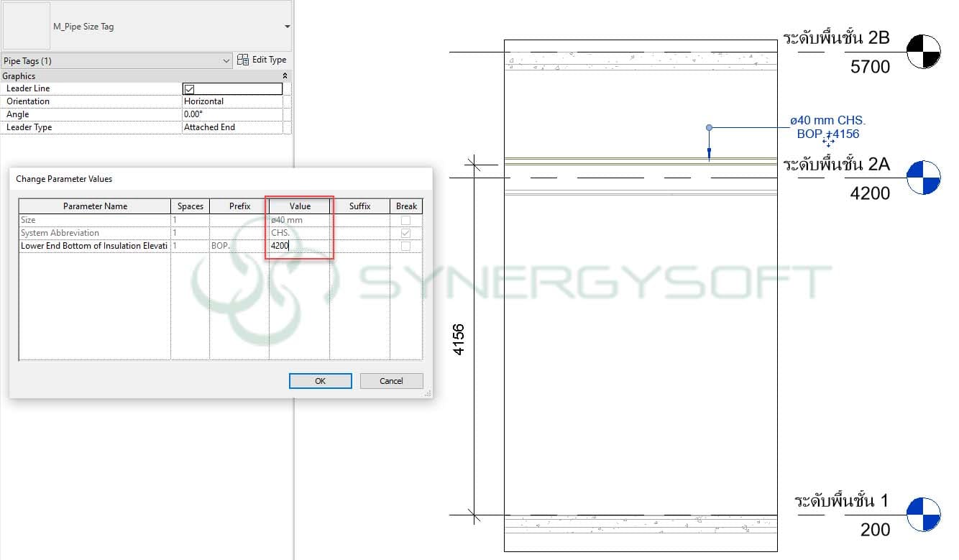Click the M_Pipe Size Tag preview thumbnail
Viewport: 959px width, 560px height.
click(x=27, y=26)
